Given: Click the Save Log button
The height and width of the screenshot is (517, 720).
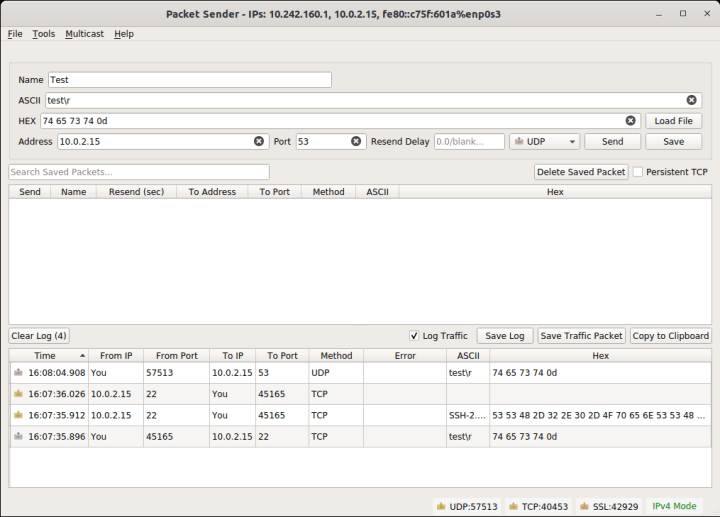Looking at the screenshot, I should [x=505, y=336].
